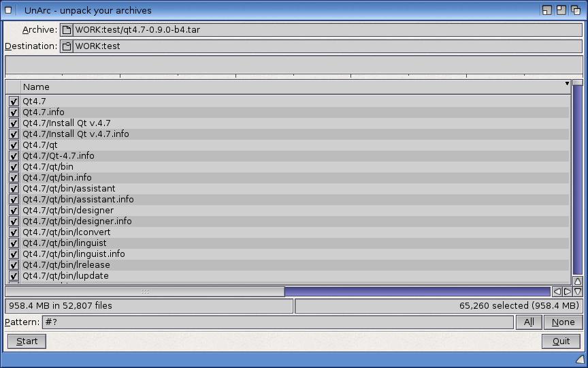Uncheck the Qt4.7 entry checkbox
Viewport: 588px width, 368px height.
point(14,102)
